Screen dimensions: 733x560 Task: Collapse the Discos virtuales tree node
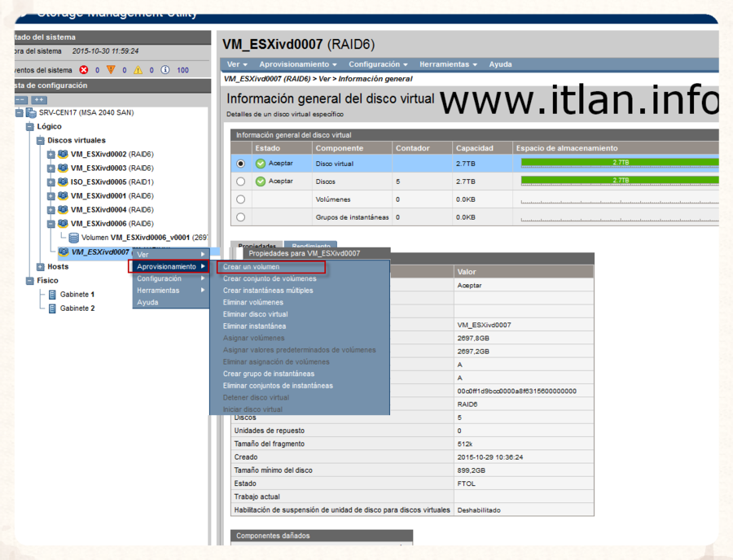click(41, 141)
